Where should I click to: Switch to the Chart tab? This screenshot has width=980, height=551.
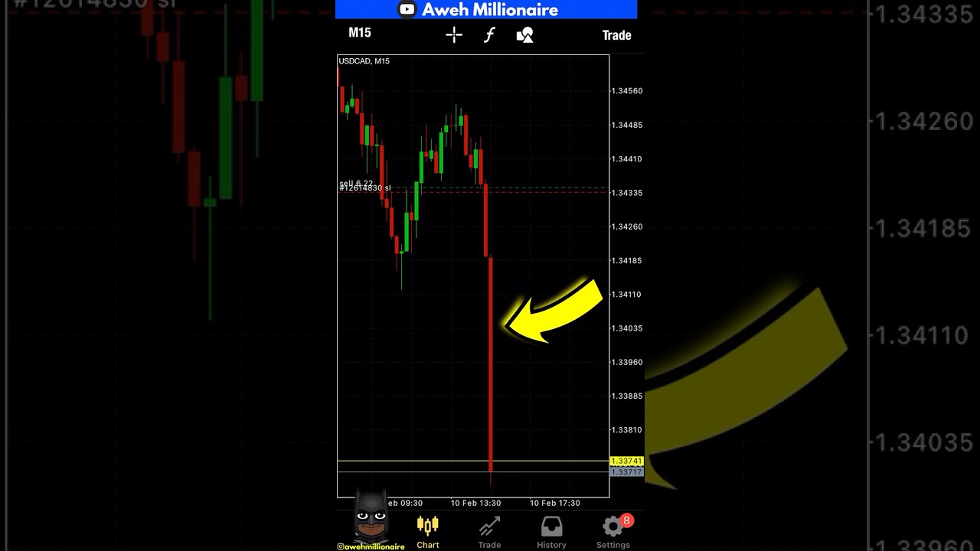point(427,533)
